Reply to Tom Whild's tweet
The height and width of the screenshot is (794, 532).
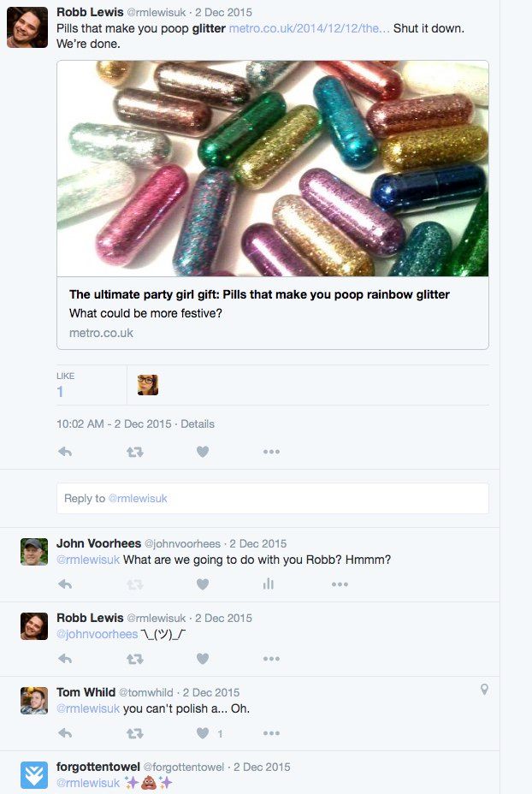pyautogui.click(x=64, y=733)
